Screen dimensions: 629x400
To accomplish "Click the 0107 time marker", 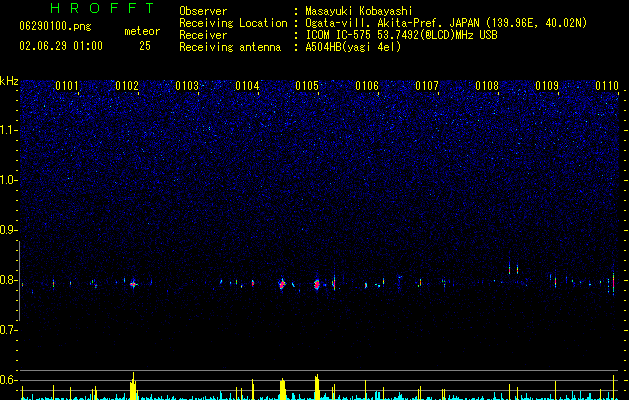I will coord(427,86).
